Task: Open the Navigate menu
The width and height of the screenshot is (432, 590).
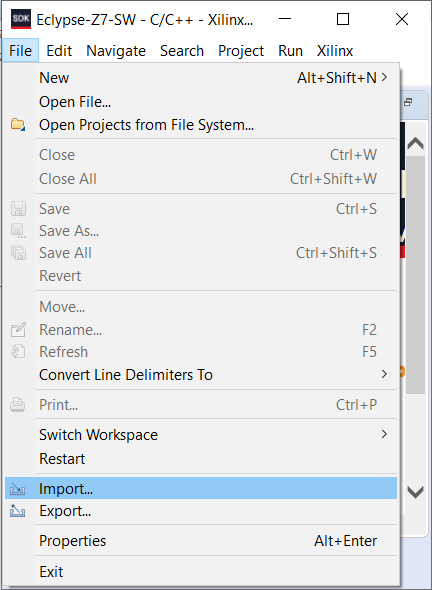Action: tap(116, 50)
